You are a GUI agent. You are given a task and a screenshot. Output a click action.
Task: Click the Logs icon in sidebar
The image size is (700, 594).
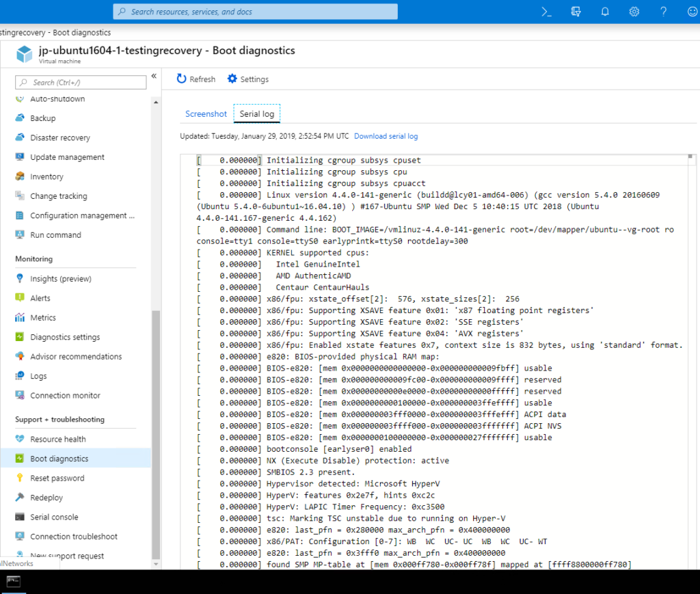[x=20, y=376]
